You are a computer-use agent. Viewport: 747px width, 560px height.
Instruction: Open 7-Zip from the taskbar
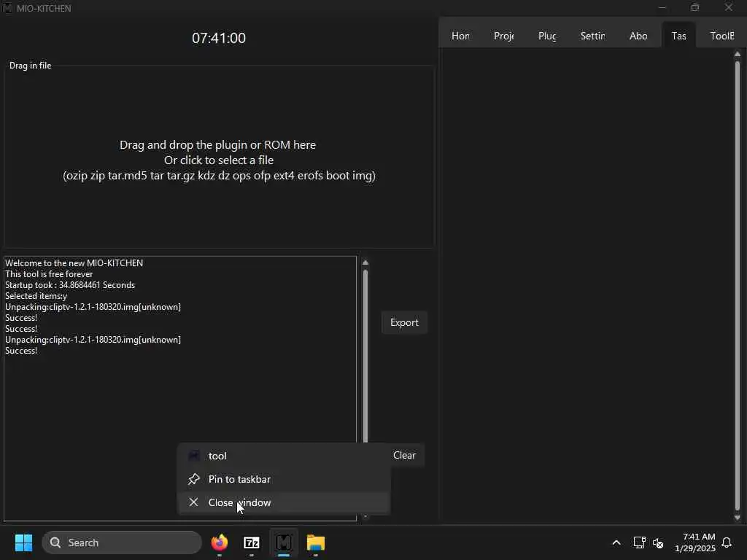(252, 542)
